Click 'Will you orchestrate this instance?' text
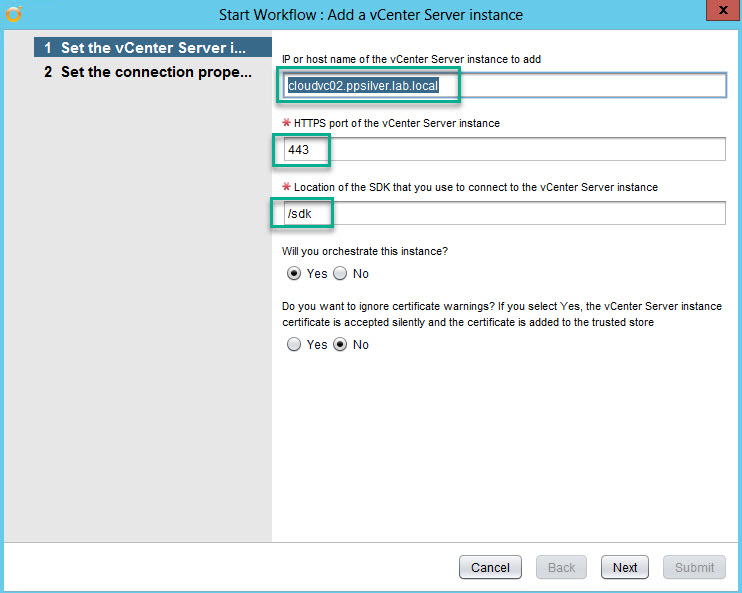Screen dimensions: 742x593 [365, 251]
